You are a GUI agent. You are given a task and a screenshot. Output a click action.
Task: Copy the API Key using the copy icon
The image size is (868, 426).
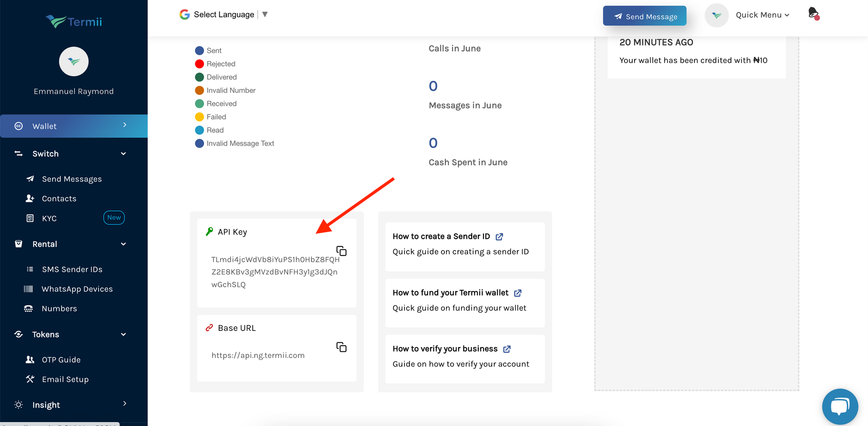(x=342, y=251)
